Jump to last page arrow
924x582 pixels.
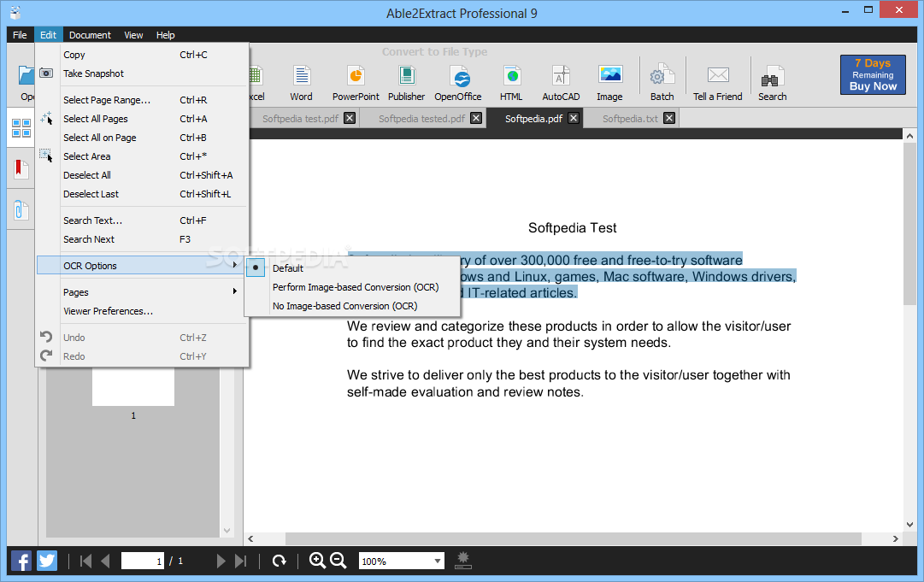tap(240, 561)
